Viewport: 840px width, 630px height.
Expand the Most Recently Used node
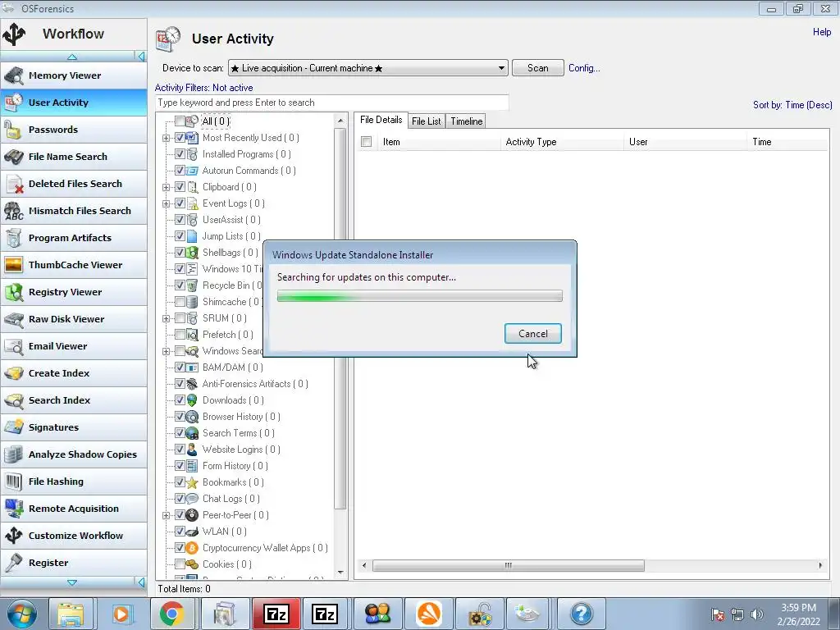166,138
